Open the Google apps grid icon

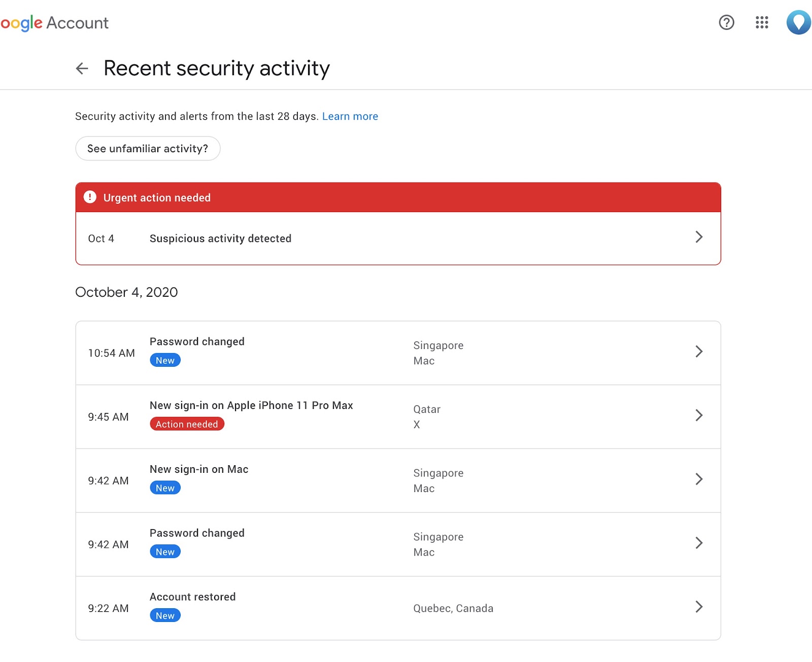pyautogui.click(x=762, y=22)
